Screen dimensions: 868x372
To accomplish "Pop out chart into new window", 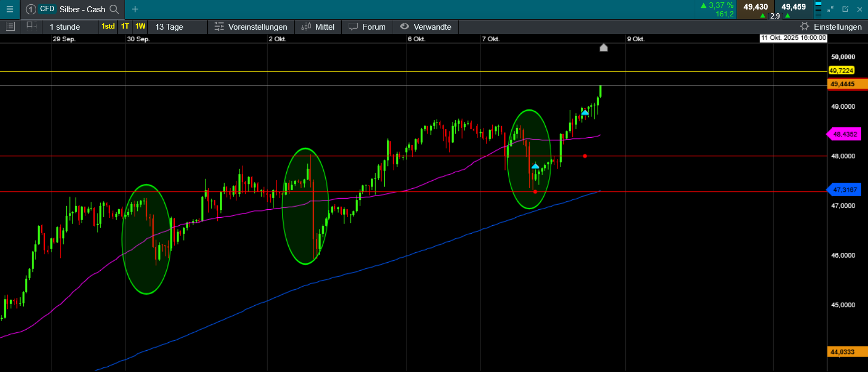I will coord(845,9).
